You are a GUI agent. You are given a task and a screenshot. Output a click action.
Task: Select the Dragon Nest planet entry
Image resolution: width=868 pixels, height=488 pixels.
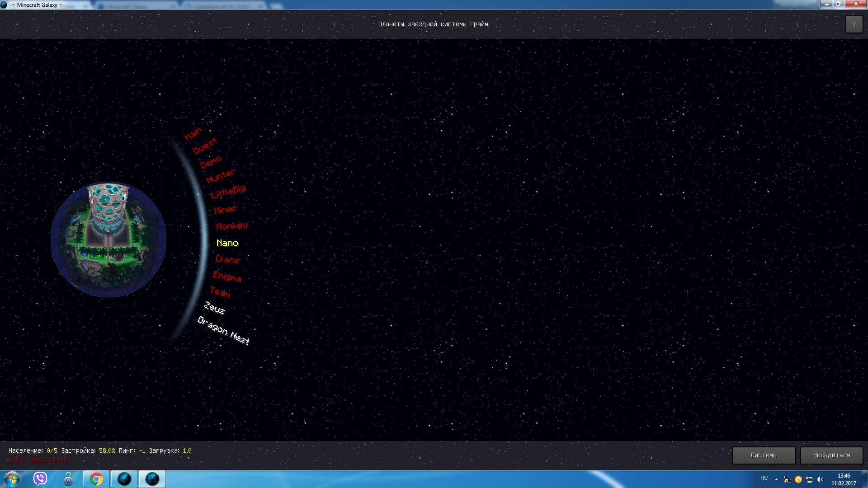coord(223,330)
